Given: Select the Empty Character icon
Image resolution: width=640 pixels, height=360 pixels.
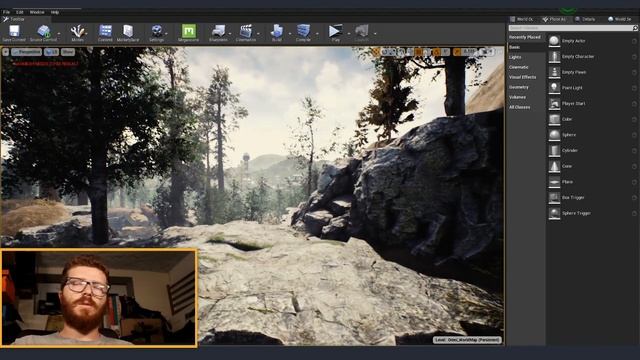Looking at the screenshot, I should coord(554,57).
